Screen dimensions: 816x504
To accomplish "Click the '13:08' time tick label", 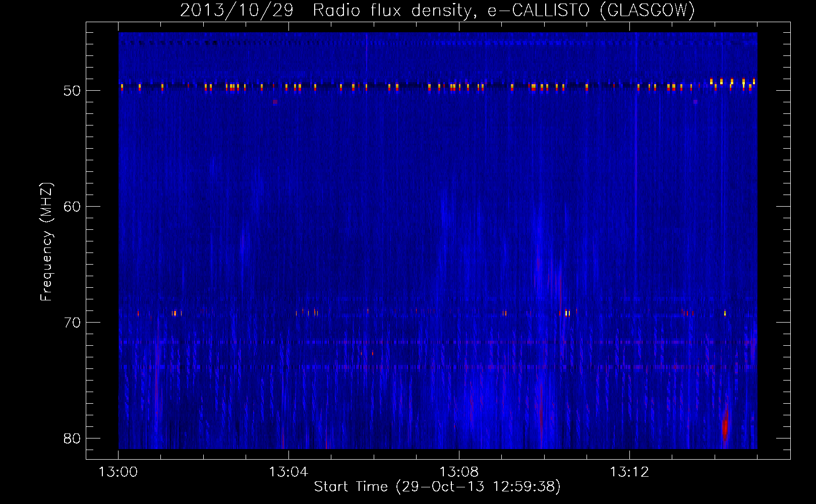I will pyautogui.click(x=459, y=472).
